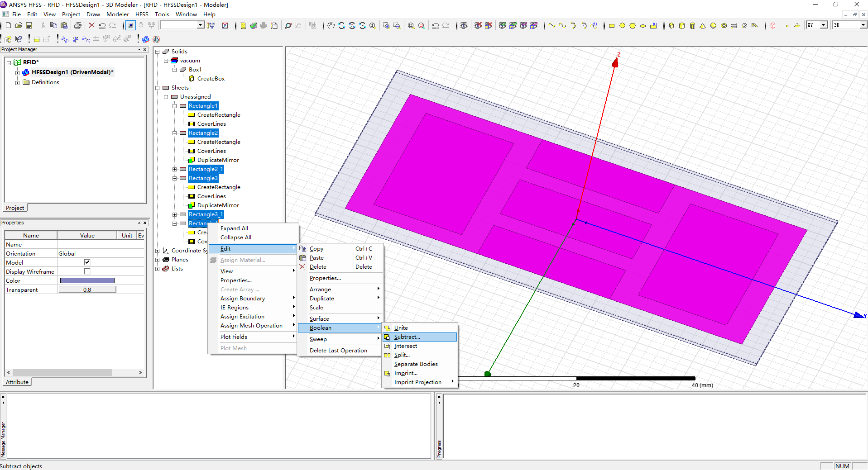
Task: Click the Print icon in toolbar
Action: (x=78, y=25)
